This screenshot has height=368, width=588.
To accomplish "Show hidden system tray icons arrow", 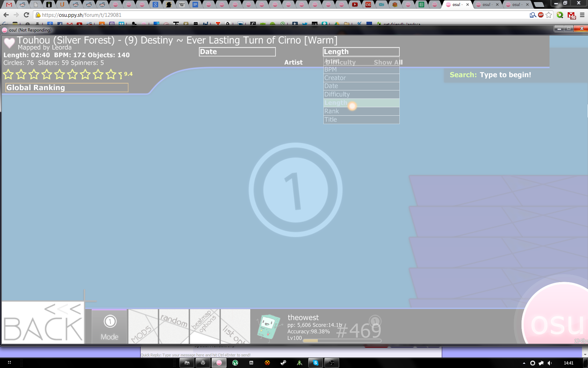I will tap(524, 363).
